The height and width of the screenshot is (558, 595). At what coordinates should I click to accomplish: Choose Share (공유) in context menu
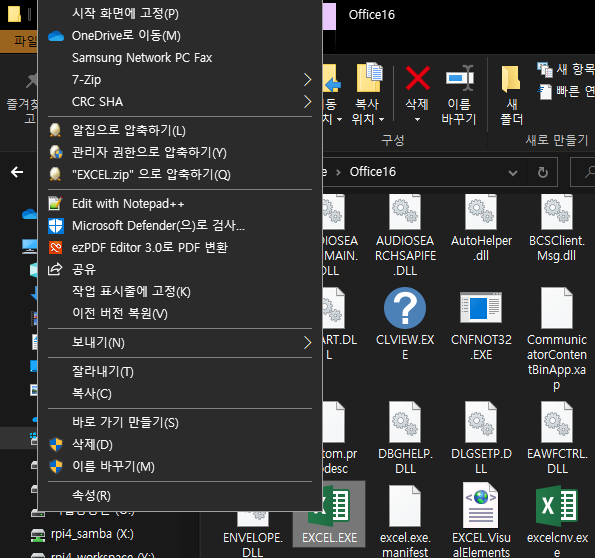point(180,270)
